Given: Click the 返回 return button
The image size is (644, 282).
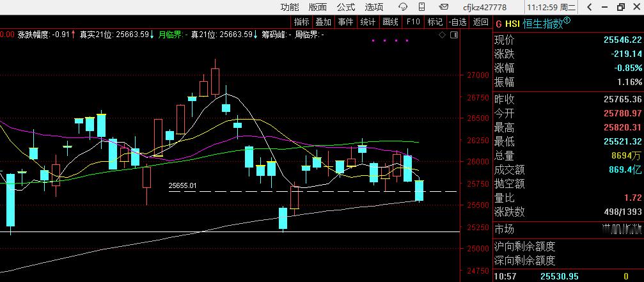Looking at the screenshot, I should coord(480,22).
